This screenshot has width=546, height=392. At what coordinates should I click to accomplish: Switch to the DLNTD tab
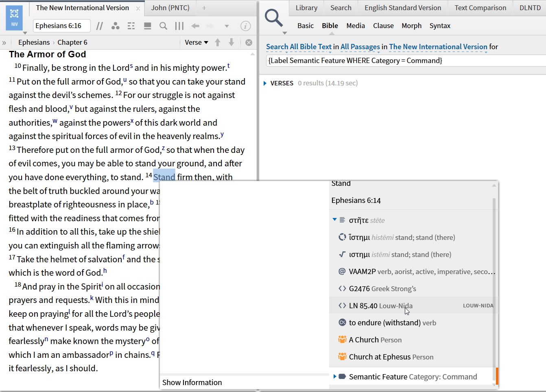[x=530, y=8]
